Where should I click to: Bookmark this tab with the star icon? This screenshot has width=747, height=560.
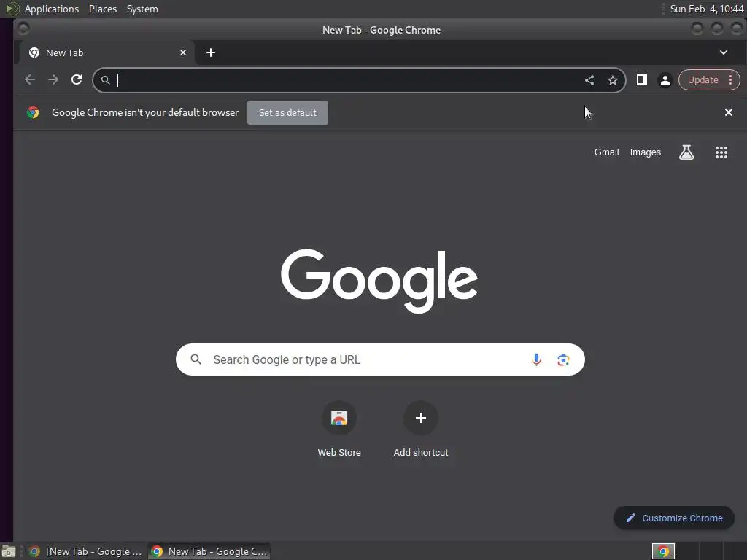pos(613,80)
